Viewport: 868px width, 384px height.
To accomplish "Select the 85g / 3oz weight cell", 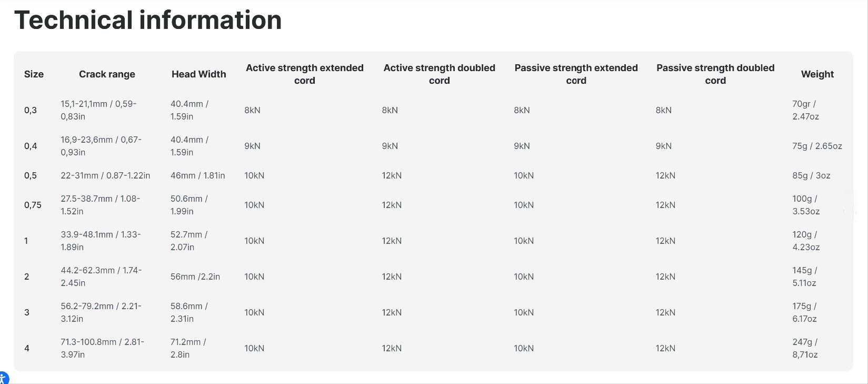I will pos(811,175).
